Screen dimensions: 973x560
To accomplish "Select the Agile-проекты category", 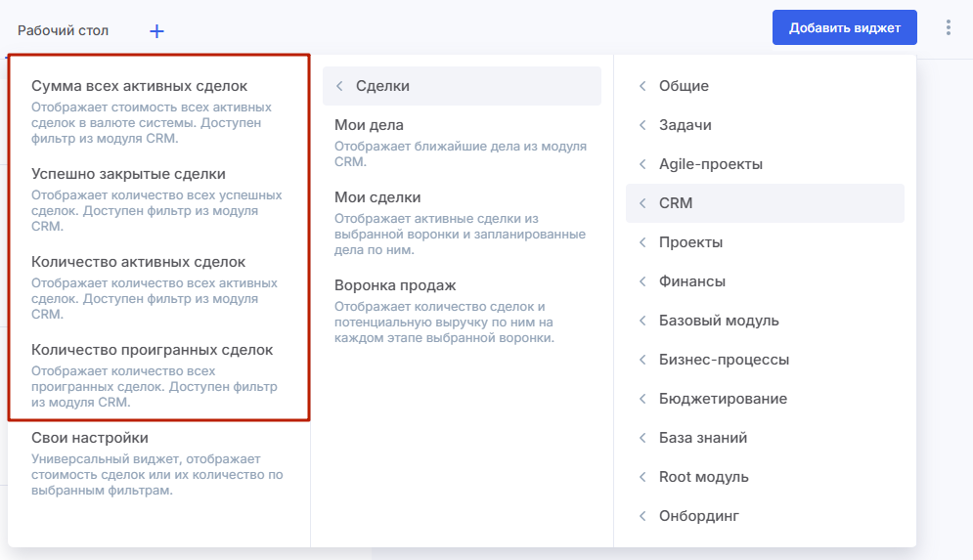I will pos(765,164).
